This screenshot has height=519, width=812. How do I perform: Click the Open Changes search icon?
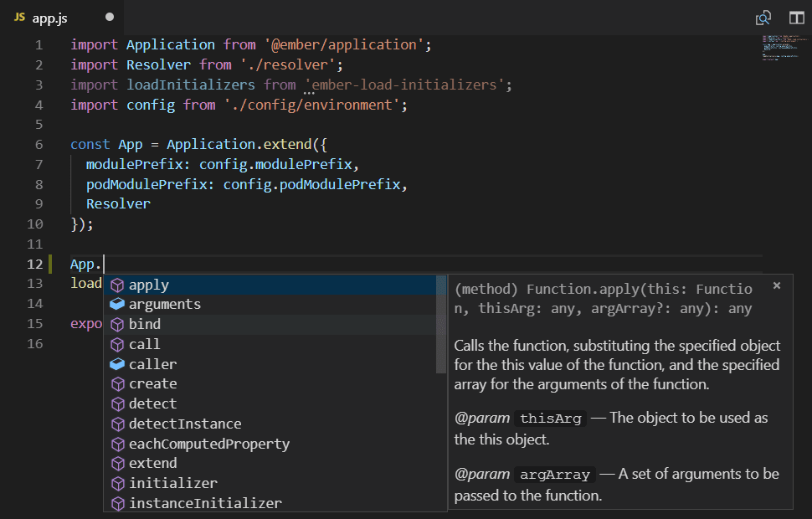(x=763, y=17)
